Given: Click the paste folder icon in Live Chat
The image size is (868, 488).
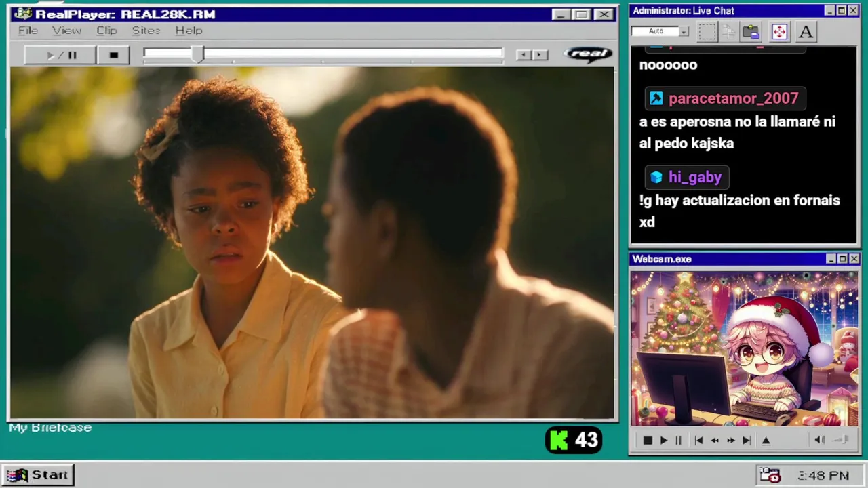Looking at the screenshot, I should point(751,31).
